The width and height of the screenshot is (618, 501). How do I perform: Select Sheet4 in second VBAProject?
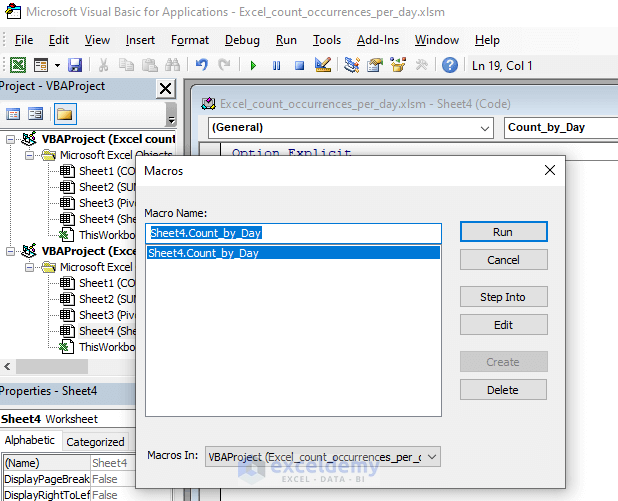pyautogui.click(x=97, y=331)
